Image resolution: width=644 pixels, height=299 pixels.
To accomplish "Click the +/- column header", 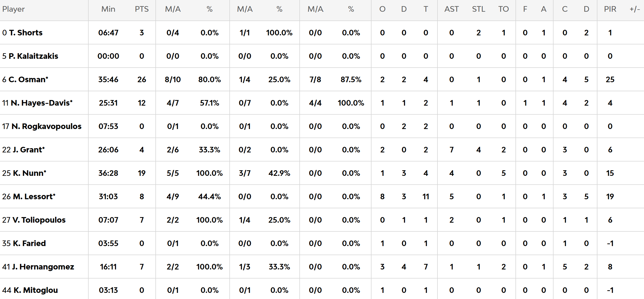I will coord(635,9).
